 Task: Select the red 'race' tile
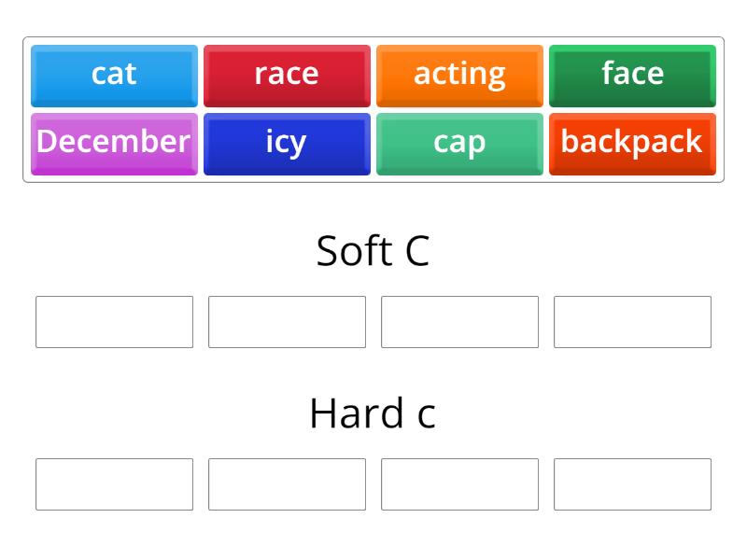click(287, 75)
